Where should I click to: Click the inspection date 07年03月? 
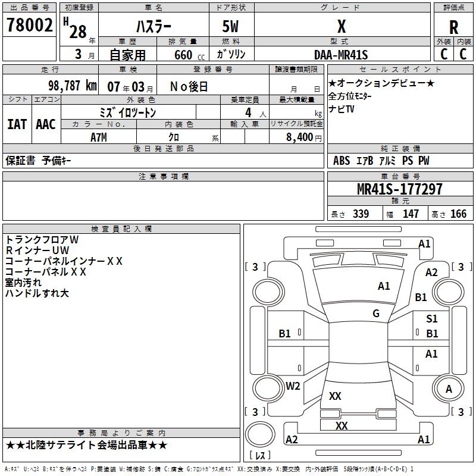(130, 87)
